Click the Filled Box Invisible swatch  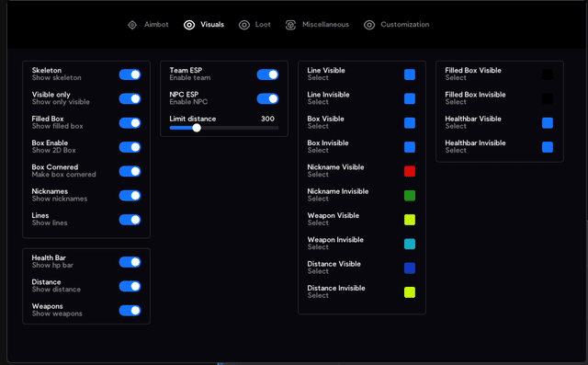pos(548,98)
